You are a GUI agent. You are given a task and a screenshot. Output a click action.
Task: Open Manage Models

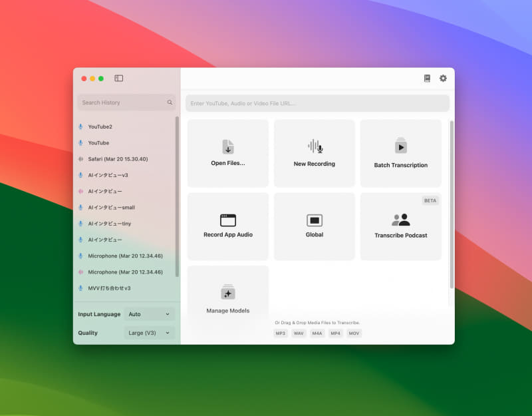[x=227, y=295]
